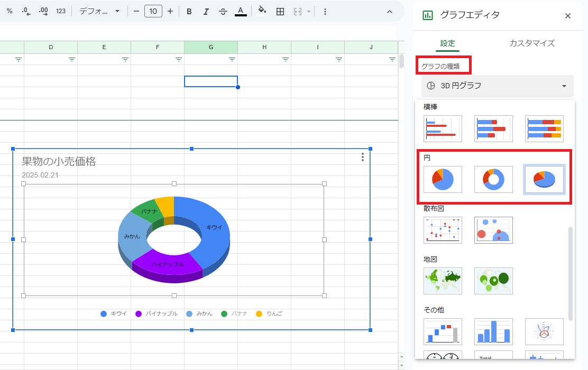Select the geo map chart type
The width and height of the screenshot is (588, 370).
(443, 281)
